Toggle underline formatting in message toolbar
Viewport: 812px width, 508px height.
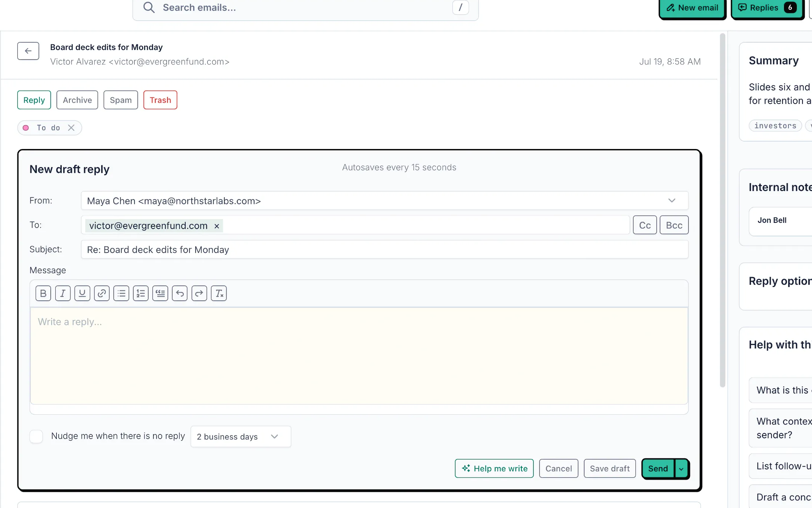pos(82,293)
